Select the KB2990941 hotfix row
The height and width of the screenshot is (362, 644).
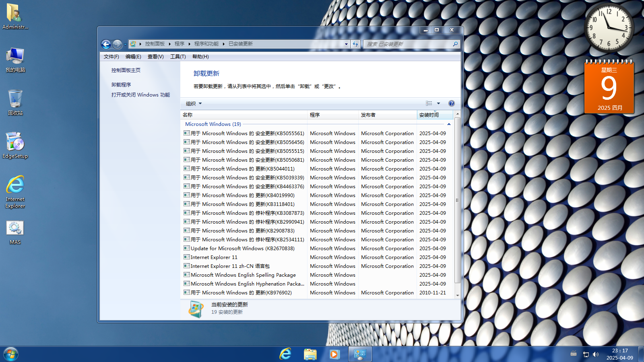[x=317, y=222]
